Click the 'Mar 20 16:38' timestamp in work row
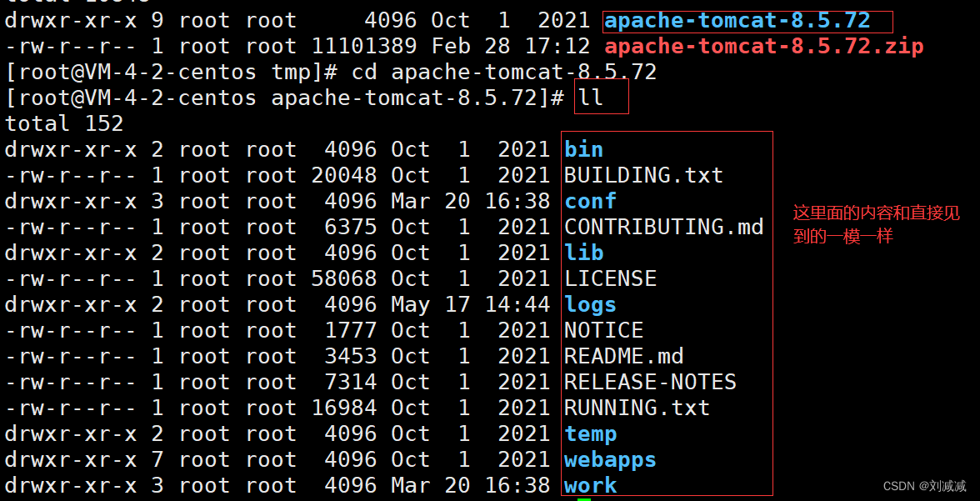980x501 pixels. coord(471,485)
